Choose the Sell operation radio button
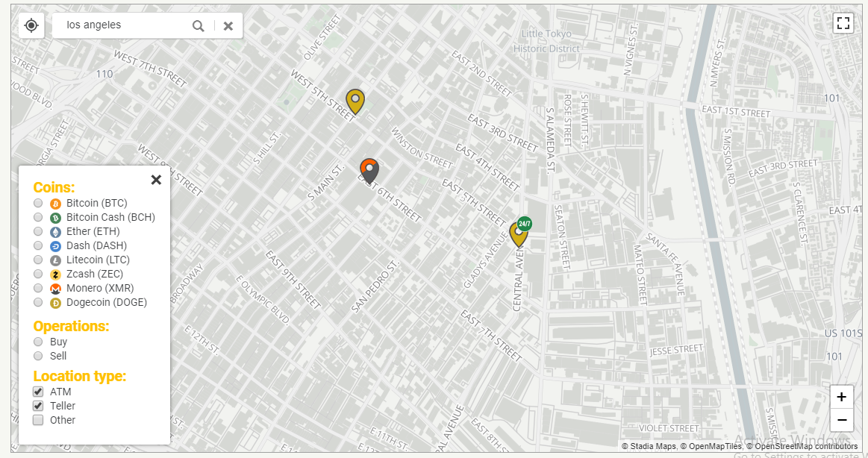The image size is (868, 458). coord(38,356)
